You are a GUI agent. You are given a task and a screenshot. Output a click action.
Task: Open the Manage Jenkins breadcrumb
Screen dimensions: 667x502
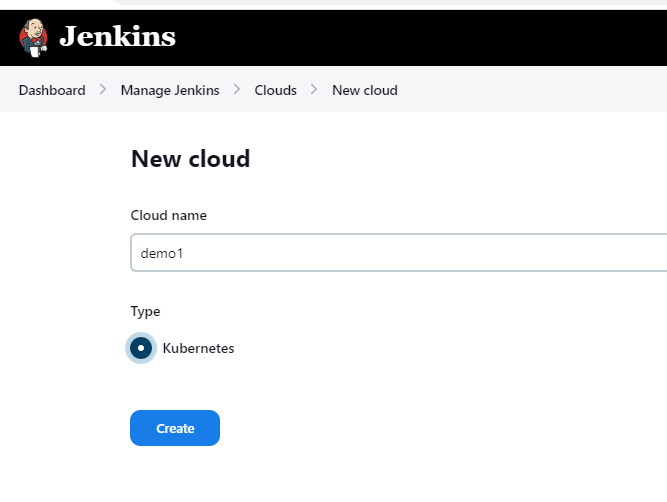point(170,90)
